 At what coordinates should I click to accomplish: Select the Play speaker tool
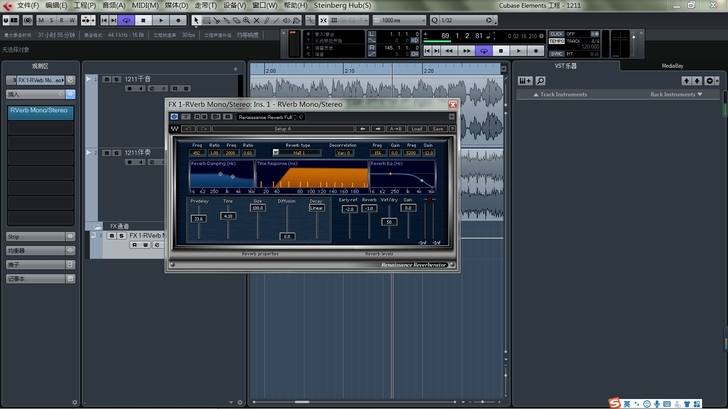[x=286, y=20]
